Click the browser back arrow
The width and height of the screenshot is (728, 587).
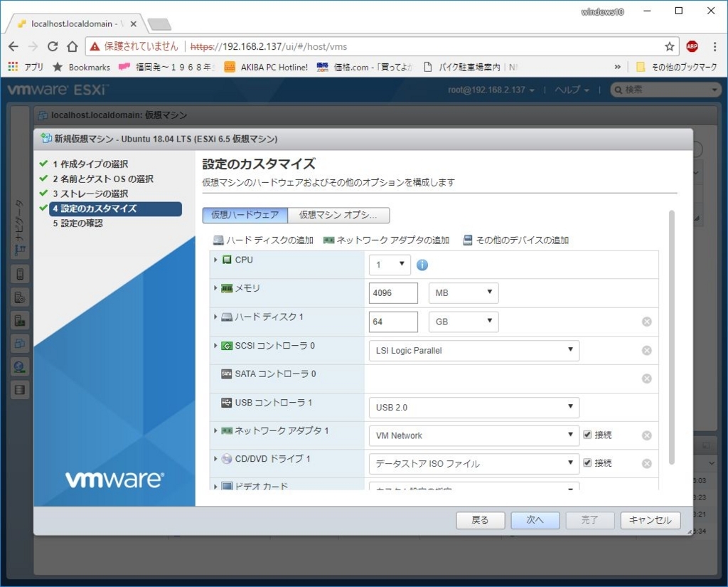click(x=14, y=46)
